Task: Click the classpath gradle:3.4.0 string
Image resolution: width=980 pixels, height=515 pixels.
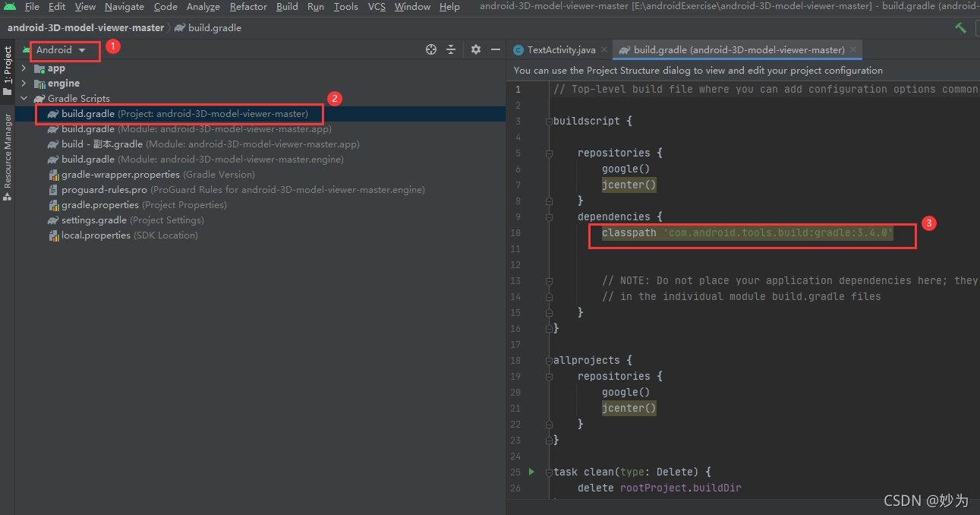Action: tap(778, 233)
